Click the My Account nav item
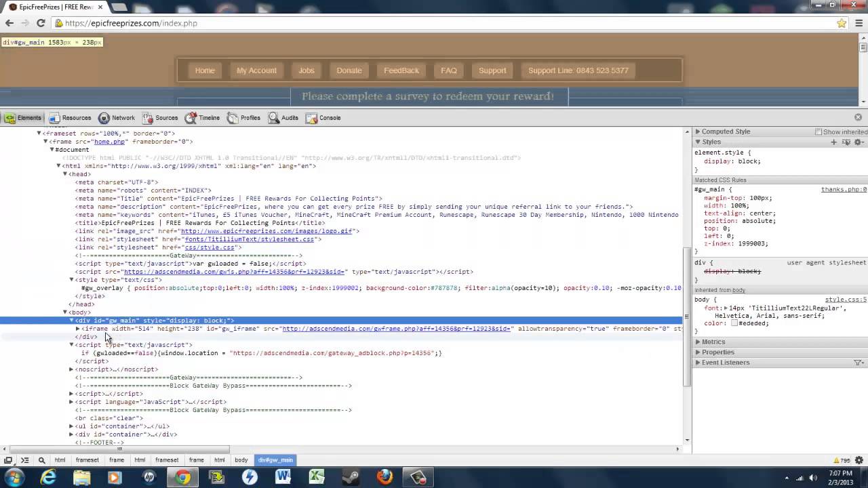The image size is (868, 488). click(x=256, y=70)
